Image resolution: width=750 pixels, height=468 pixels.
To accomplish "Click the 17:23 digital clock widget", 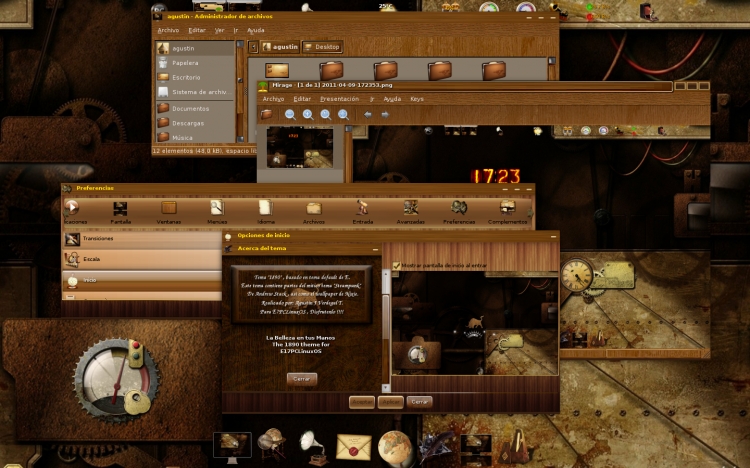I will (496, 176).
